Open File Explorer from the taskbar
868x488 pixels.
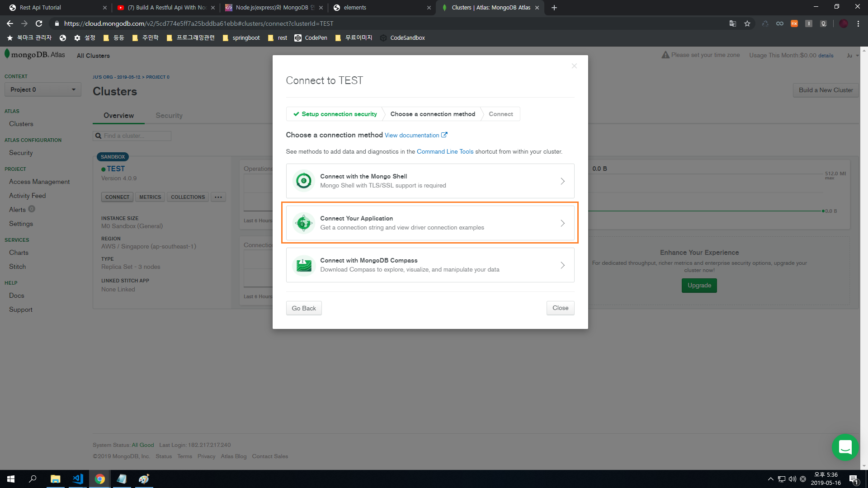coord(55,479)
